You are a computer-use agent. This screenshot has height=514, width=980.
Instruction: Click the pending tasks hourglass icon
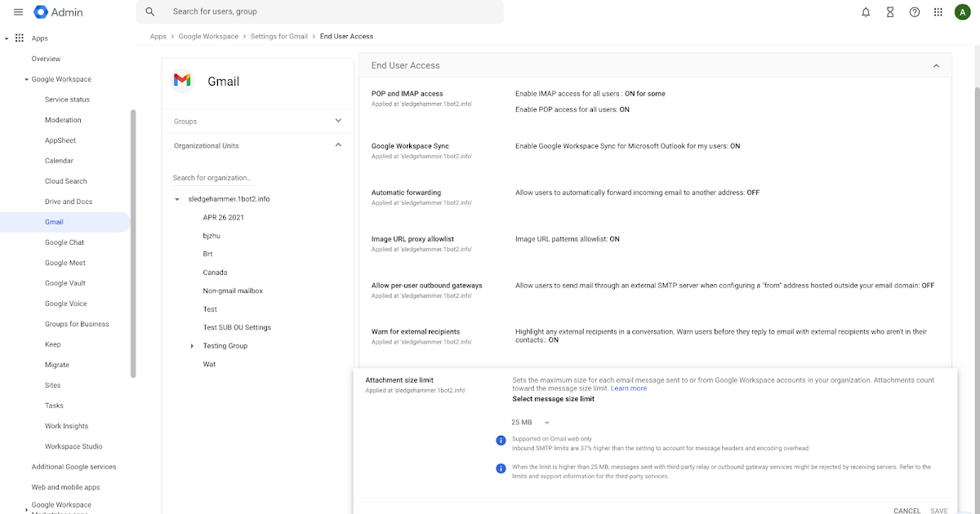point(889,12)
